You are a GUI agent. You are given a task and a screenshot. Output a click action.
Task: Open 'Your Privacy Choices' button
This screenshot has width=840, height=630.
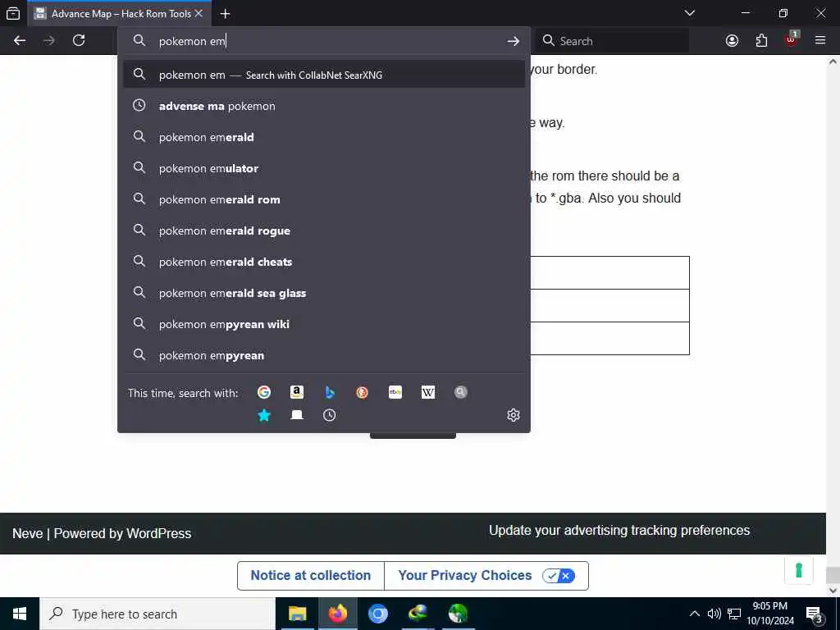tap(486, 575)
